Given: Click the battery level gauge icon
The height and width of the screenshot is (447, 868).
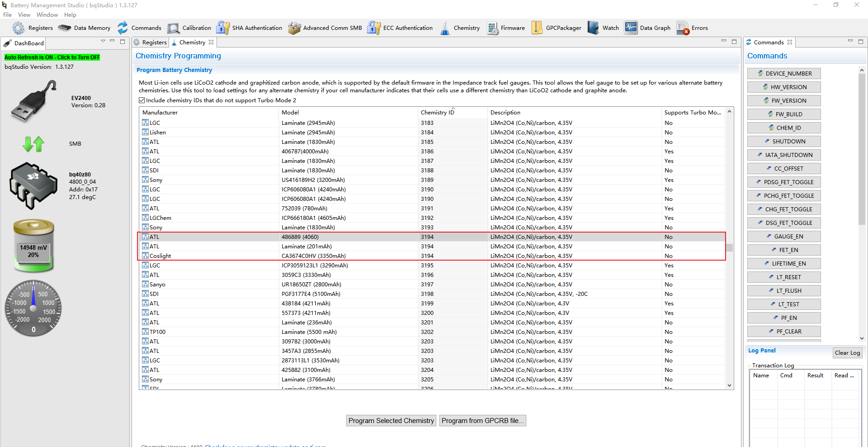Looking at the screenshot, I should (x=33, y=246).
